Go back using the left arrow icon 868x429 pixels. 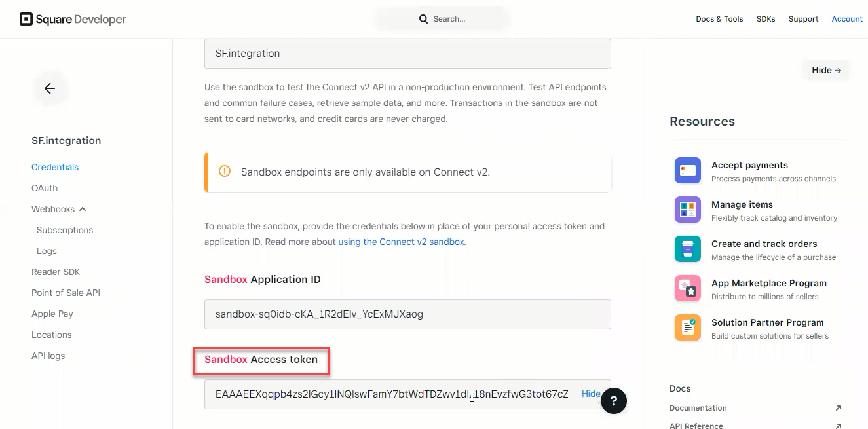coord(50,88)
